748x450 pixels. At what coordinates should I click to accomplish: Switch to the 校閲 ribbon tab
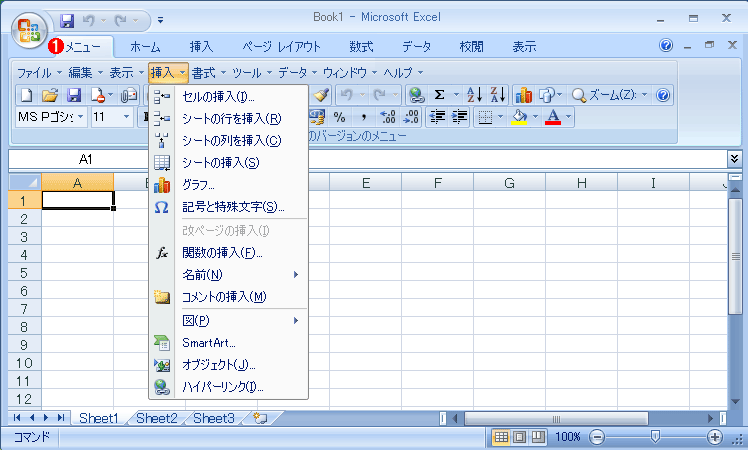(471, 47)
